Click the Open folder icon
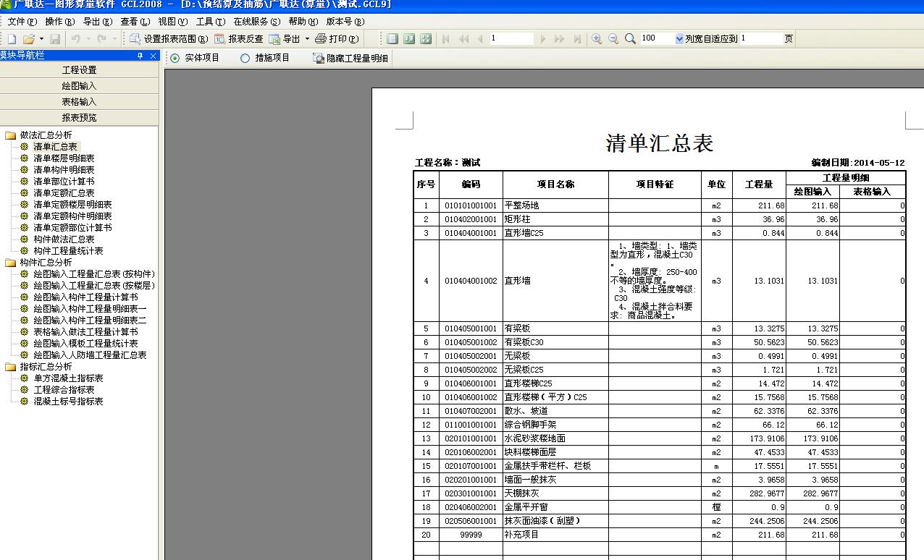 pos(29,38)
